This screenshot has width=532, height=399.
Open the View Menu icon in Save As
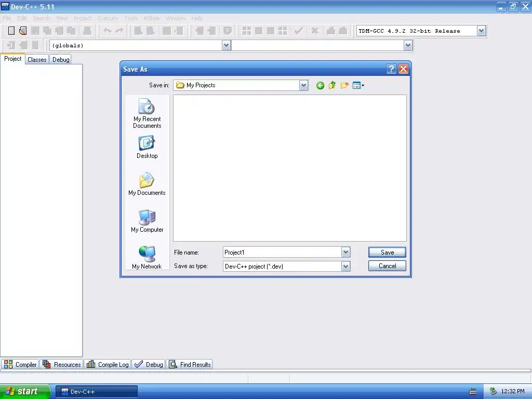[x=358, y=86]
